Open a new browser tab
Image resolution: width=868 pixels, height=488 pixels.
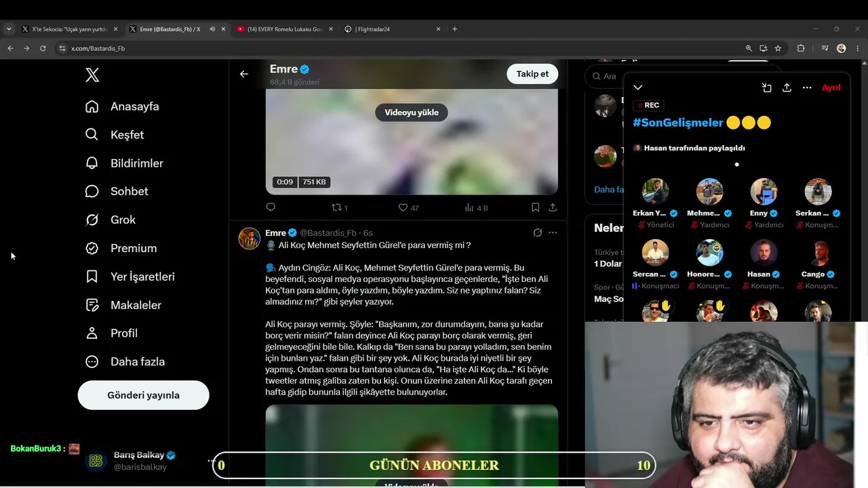[454, 29]
